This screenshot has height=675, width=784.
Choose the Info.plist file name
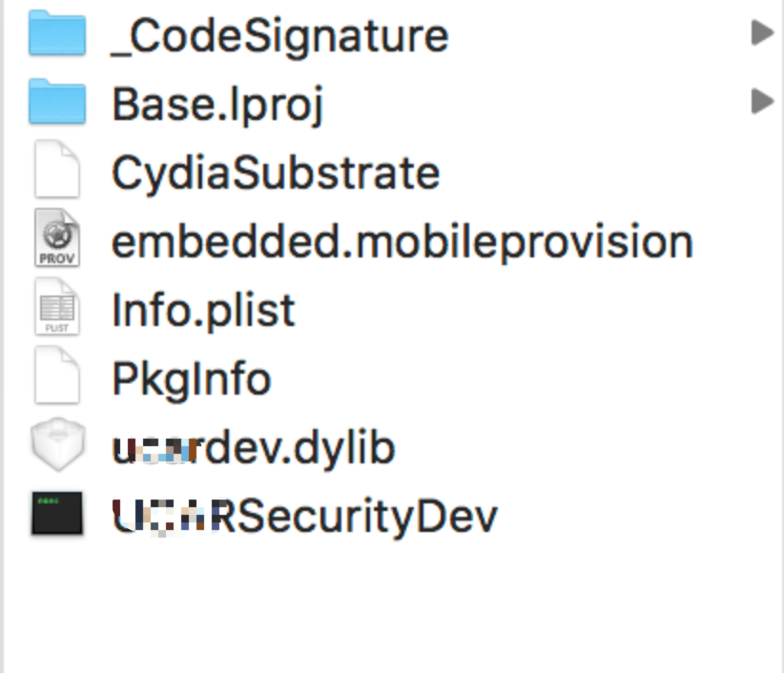(203, 311)
